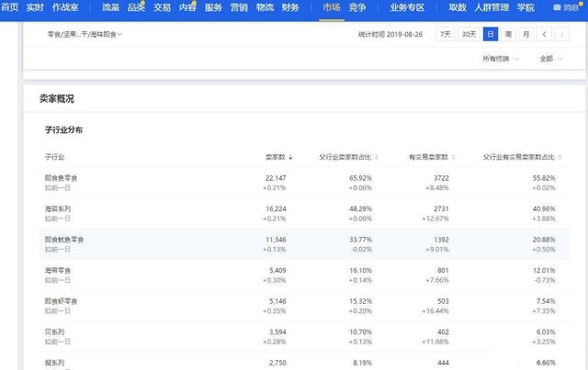This screenshot has width=588, height=370.
Task: Select the 日 granularity button
Action: pos(490,34)
